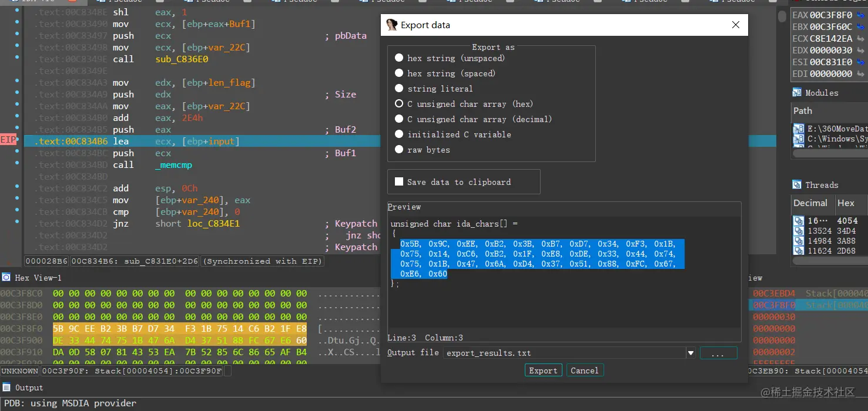Sort threads by Decimal column header

click(810, 203)
